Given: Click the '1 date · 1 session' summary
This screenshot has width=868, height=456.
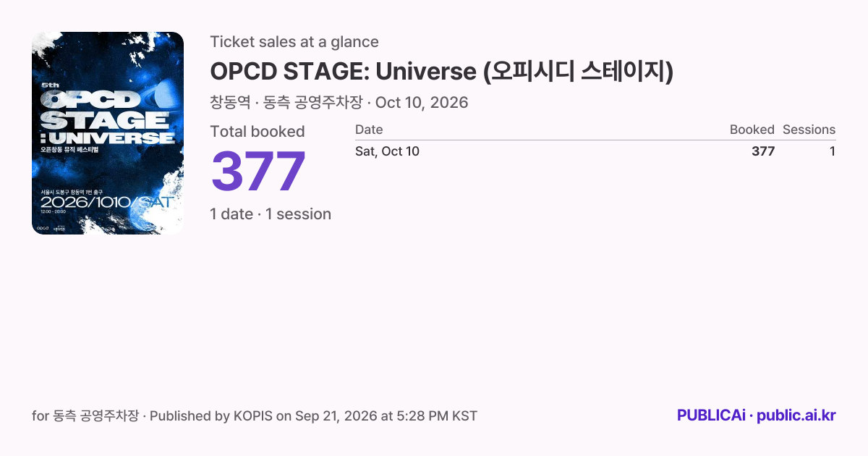Looking at the screenshot, I should [271, 214].
